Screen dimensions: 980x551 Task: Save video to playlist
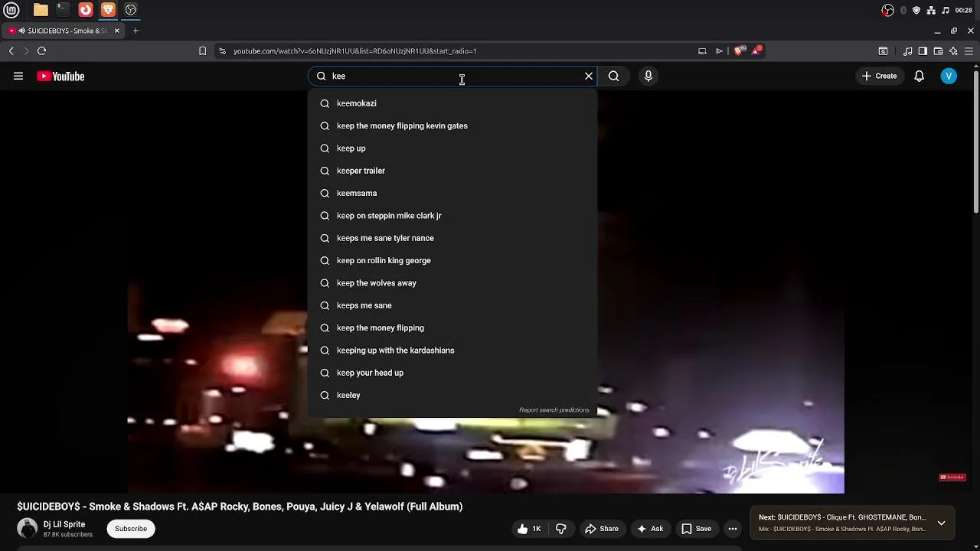point(696,529)
